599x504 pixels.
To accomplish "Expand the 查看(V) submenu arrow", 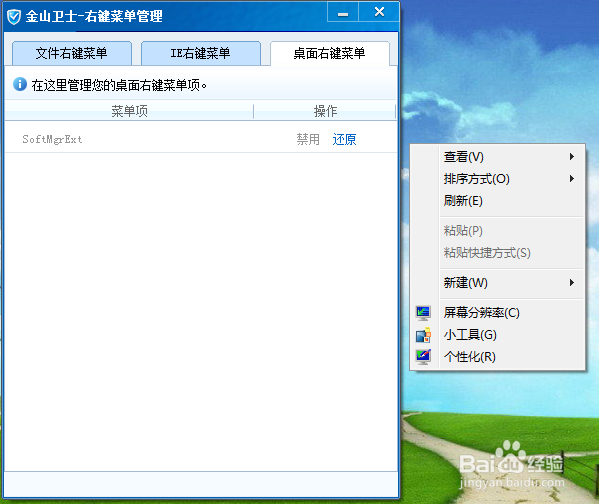I will pyautogui.click(x=572, y=157).
